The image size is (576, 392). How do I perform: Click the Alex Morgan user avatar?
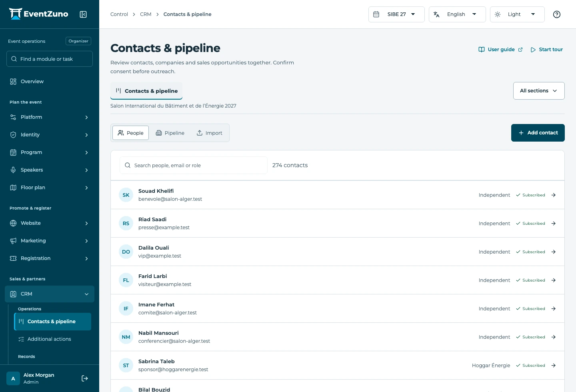click(x=13, y=378)
